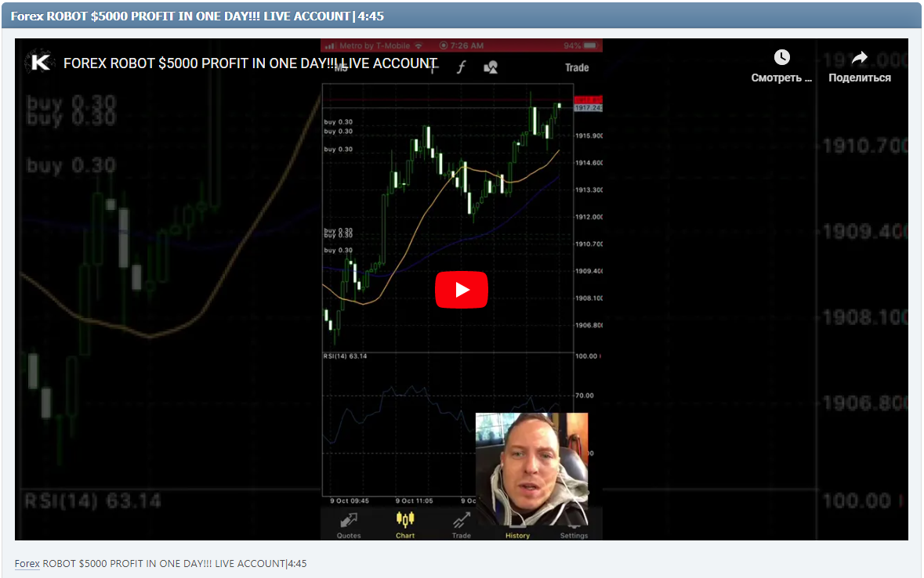Click the K channel logo

point(41,63)
